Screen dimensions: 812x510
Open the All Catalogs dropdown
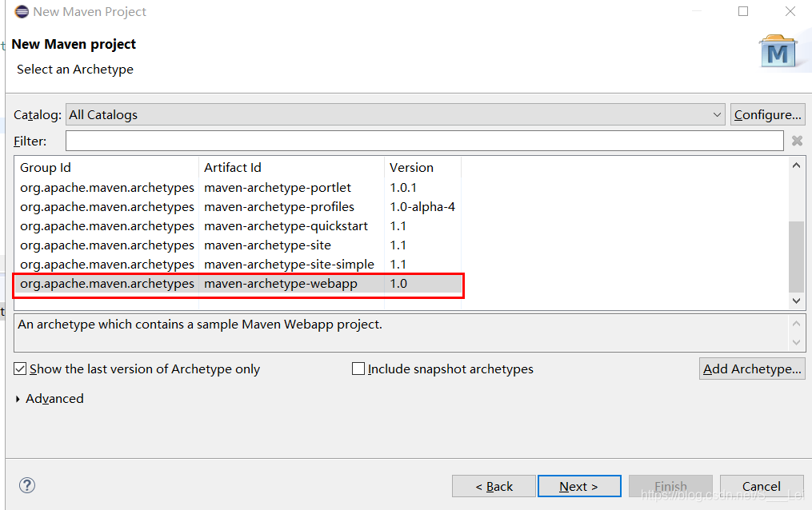(396, 114)
